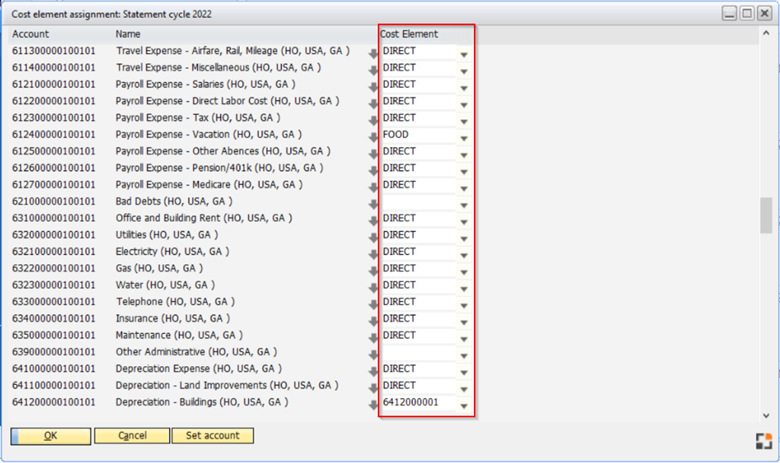This screenshot has width=780, height=463.
Task: Click arrow icon beside Telephone row
Action: (x=373, y=303)
